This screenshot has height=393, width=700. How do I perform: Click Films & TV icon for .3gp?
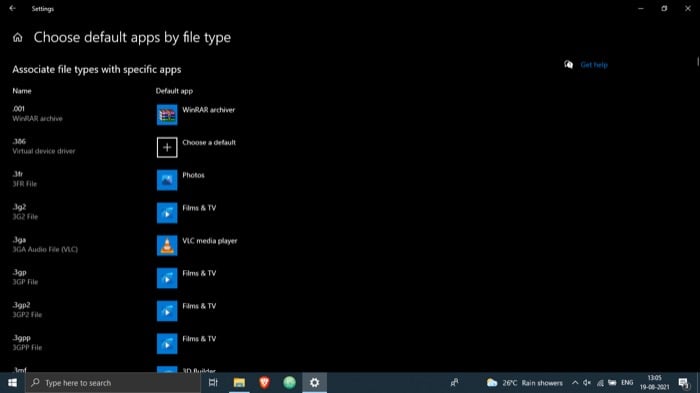[x=167, y=278]
